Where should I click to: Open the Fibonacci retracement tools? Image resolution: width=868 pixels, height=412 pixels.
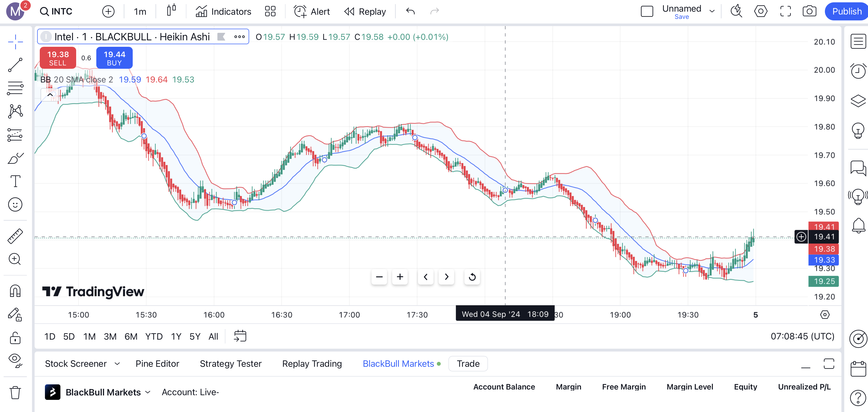click(x=15, y=88)
